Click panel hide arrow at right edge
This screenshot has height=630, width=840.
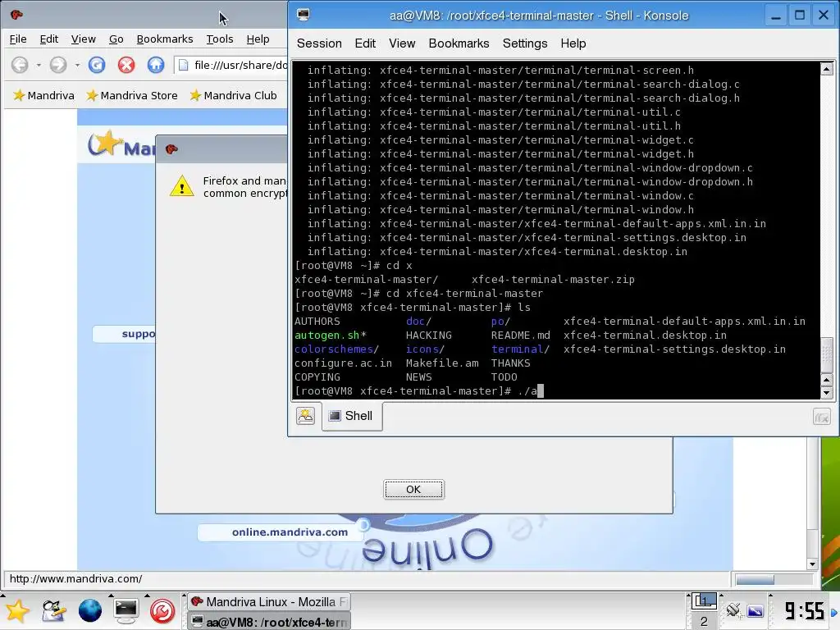[x=834, y=612]
